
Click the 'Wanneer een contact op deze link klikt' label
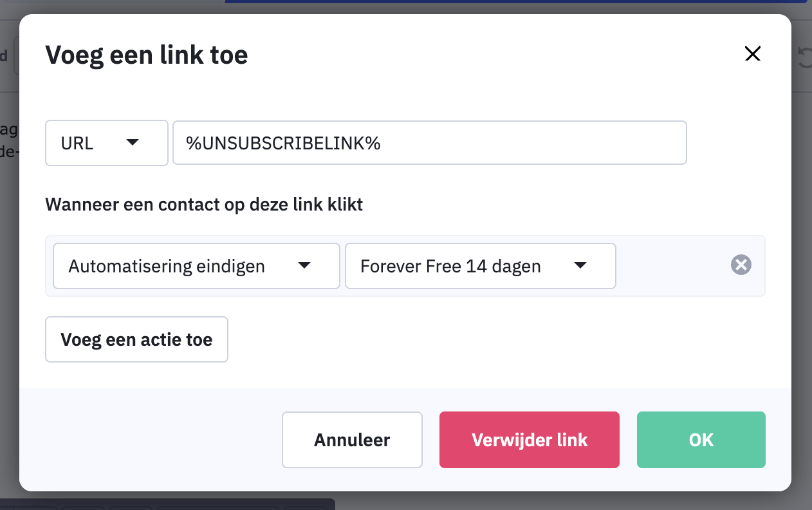(204, 205)
